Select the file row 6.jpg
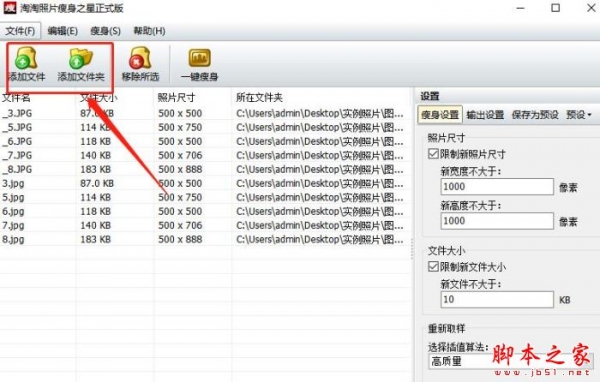The width and height of the screenshot is (600, 382). pyautogui.click(x=205, y=211)
